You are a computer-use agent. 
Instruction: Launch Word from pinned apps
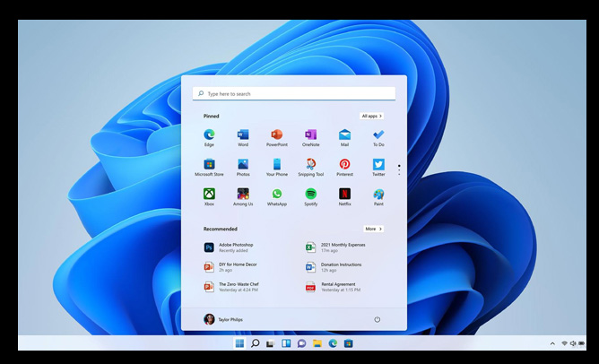click(243, 138)
